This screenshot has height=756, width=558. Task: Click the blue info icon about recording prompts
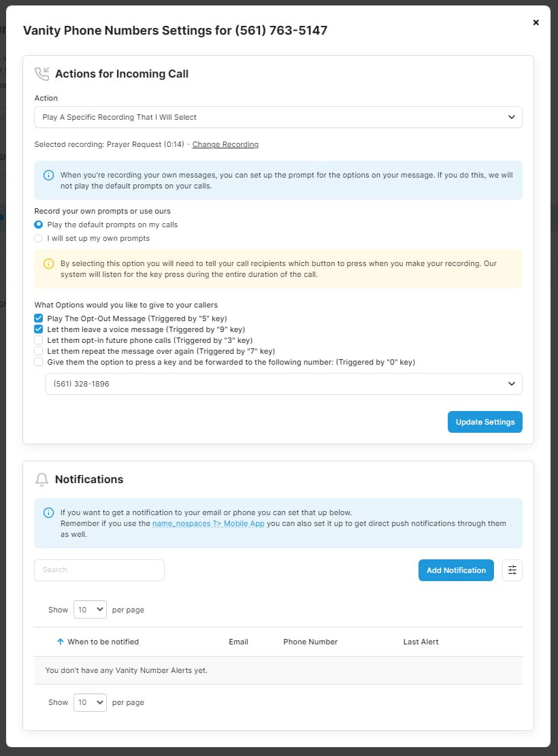48,175
